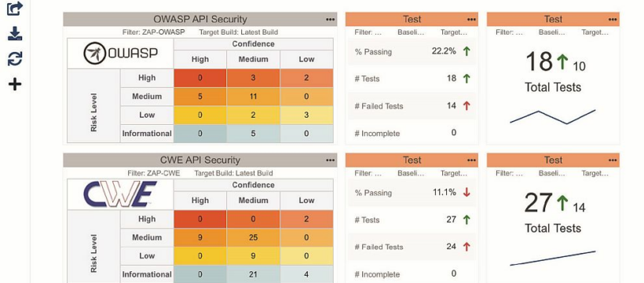The height and width of the screenshot is (283, 644).
Task: Click the OWASP logo
Action: 120,53
